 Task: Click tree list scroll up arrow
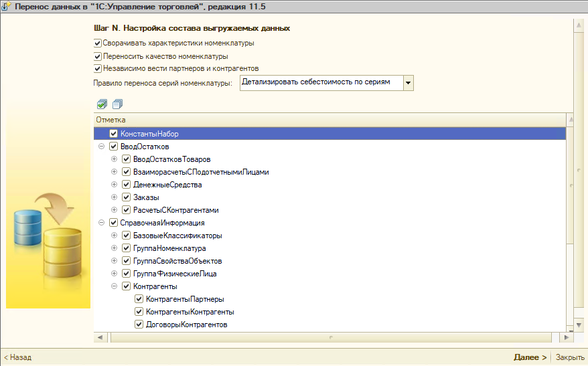[x=571, y=120]
